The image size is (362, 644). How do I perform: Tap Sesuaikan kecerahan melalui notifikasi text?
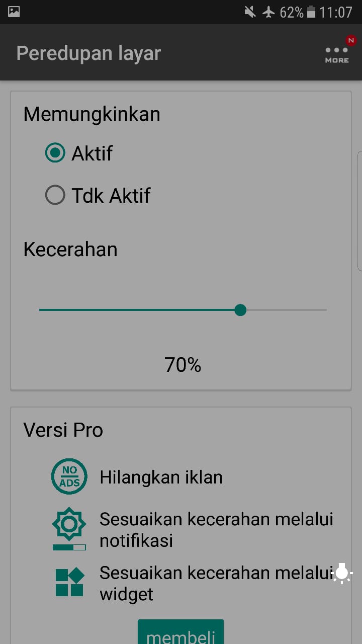click(x=216, y=529)
